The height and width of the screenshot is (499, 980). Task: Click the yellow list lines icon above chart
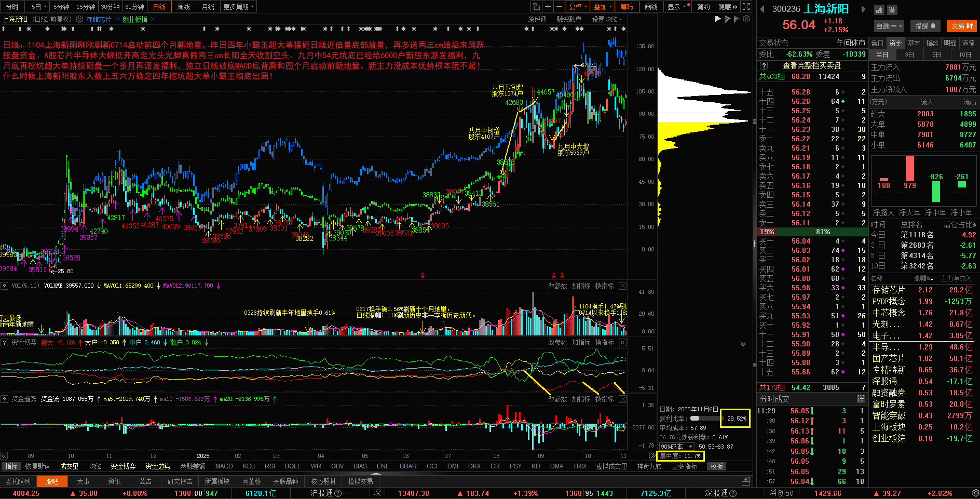pos(718,19)
